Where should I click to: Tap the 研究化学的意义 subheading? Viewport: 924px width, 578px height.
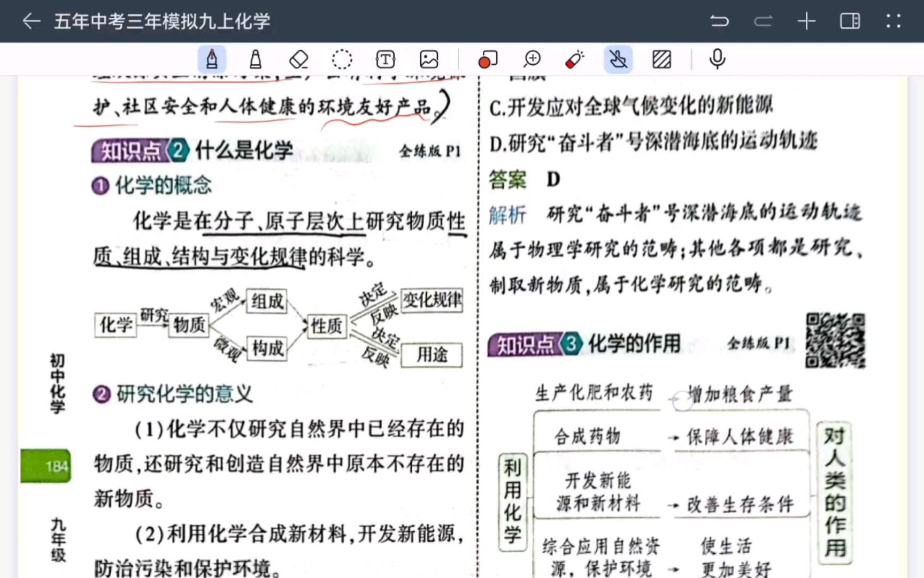pos(173,394)
